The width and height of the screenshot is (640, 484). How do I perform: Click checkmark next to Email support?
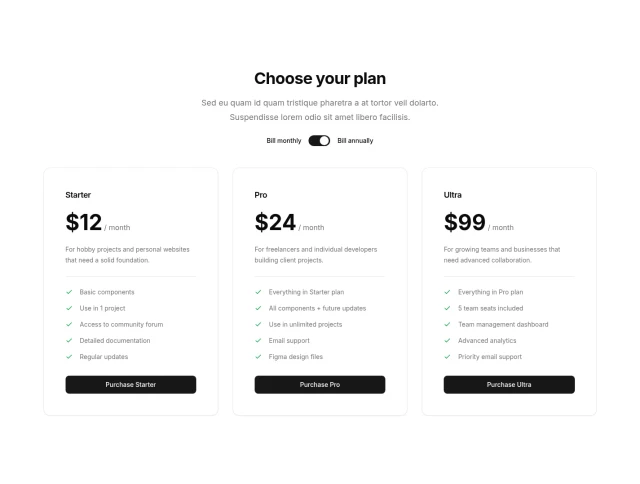click(258, 340)
